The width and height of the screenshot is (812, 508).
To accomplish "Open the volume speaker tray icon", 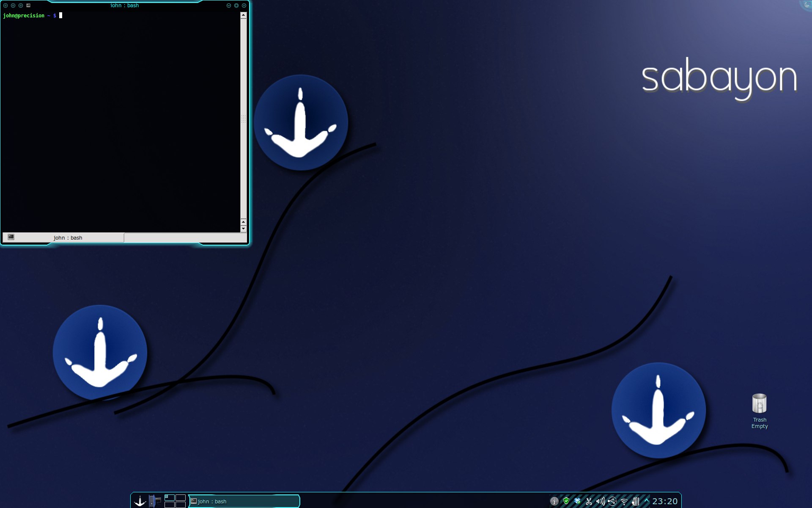I will pos(601,502).
